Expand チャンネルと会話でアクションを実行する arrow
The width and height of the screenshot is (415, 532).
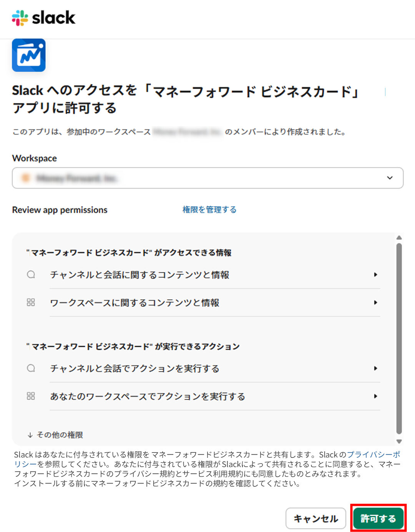[x=375, y=368]
